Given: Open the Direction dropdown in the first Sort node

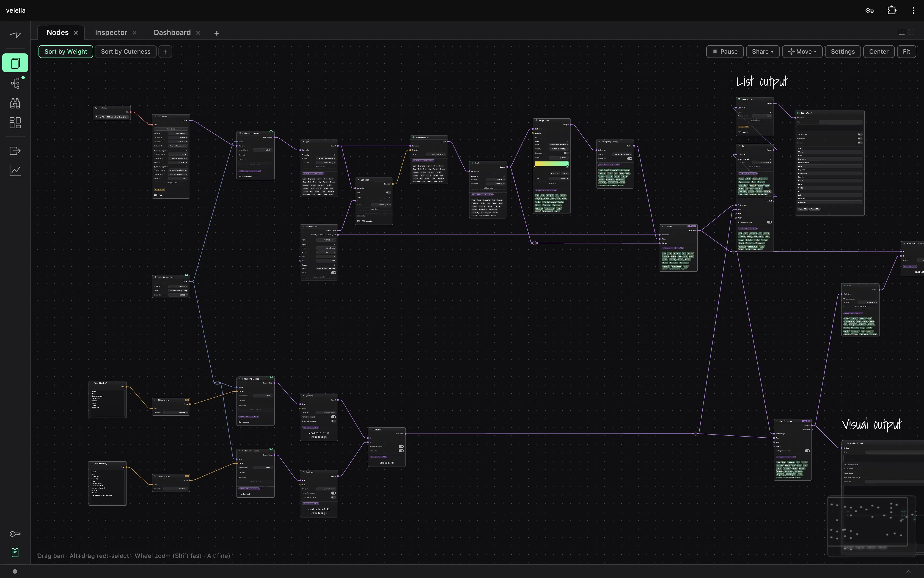Looking at the screenshot, I should point(326,162).
